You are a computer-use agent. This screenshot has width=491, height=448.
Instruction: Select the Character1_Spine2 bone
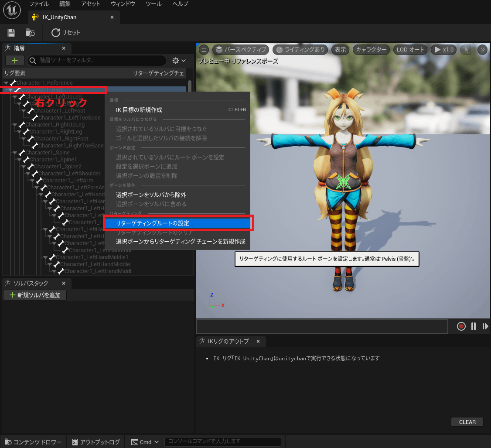coord(58,167)
